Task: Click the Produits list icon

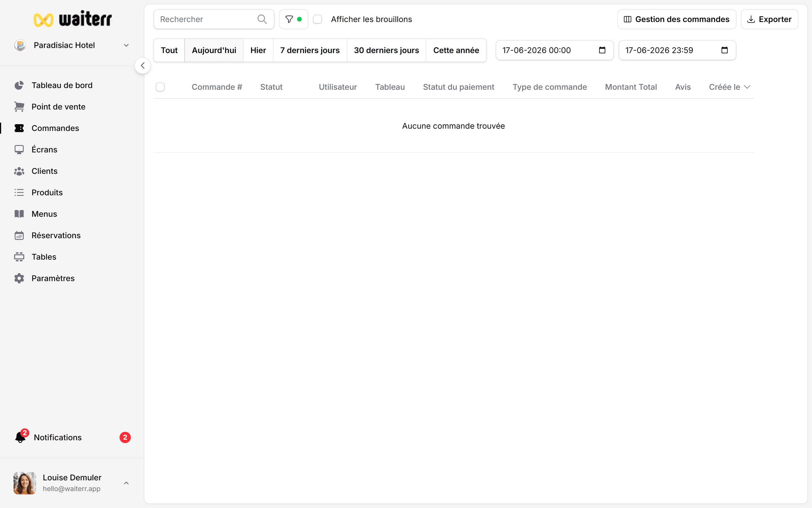Action: click(x=19, y=192)
